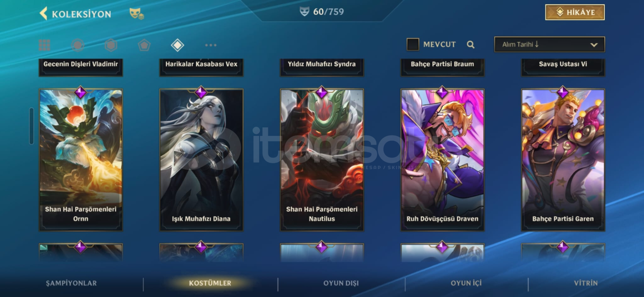Open the Vitrin tab
The width and height of the screenshot is (644, 297).
tap(586, 283)
